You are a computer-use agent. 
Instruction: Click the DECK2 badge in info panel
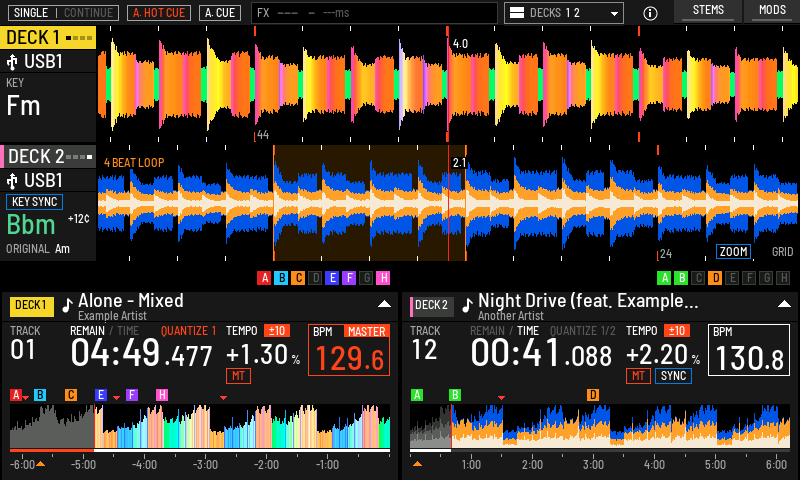point(431,306)
